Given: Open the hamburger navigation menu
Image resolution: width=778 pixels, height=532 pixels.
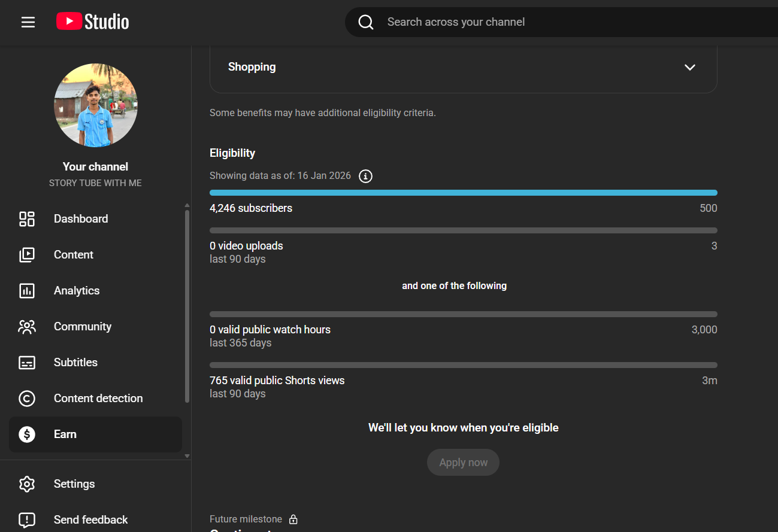Looking at the screenshot, I should [x=28, y=22].
